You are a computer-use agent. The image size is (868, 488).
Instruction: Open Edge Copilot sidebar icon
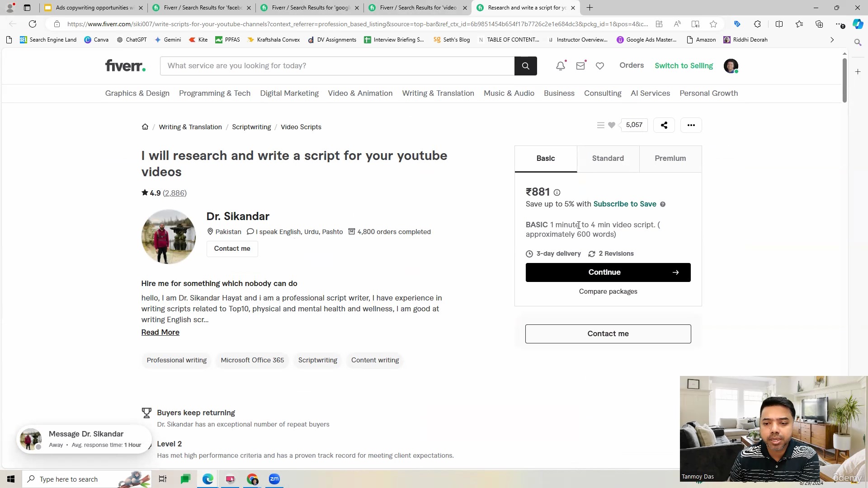(858, 24)
